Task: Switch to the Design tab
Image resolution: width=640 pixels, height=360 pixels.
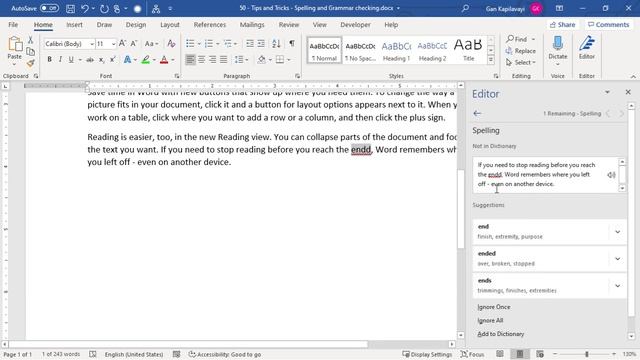Action: pyautogui.click(x=136, y=25)
